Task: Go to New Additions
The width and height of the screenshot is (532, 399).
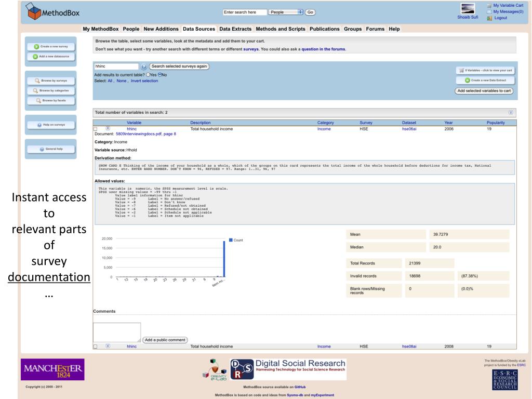Action: click(x=161, y=29)
